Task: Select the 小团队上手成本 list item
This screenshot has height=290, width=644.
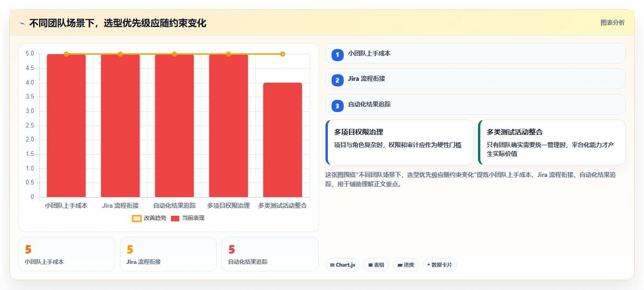Action: (x=476, y=53)
